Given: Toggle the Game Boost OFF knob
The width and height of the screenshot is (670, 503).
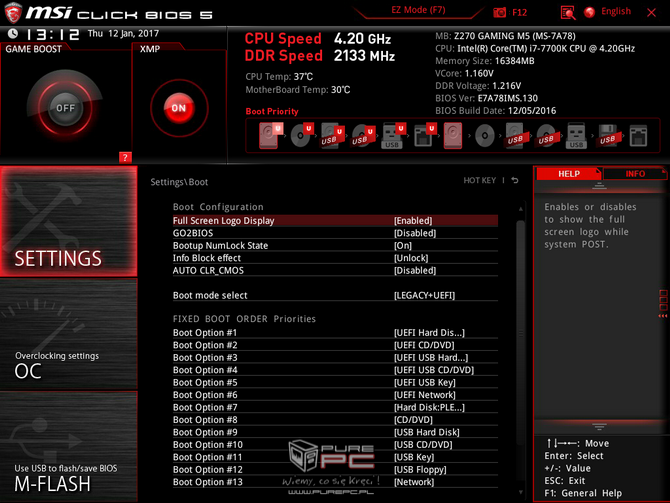Looking at the screenshot, I should (65, 108).
